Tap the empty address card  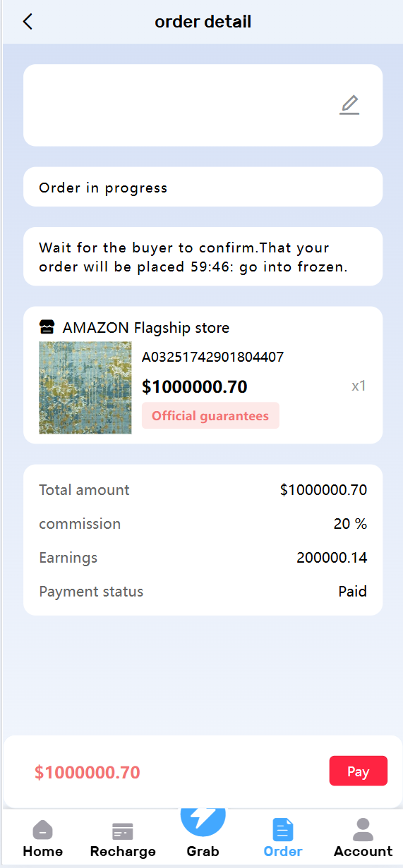point(203,105)
